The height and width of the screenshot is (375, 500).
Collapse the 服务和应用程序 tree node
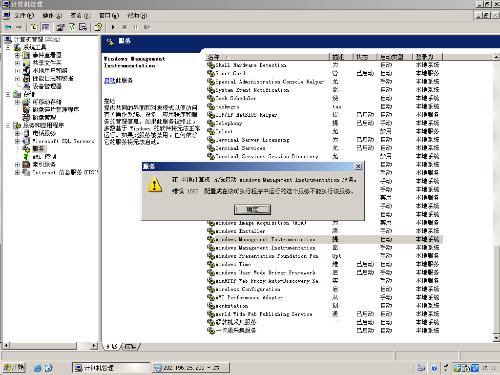point(9,126)
